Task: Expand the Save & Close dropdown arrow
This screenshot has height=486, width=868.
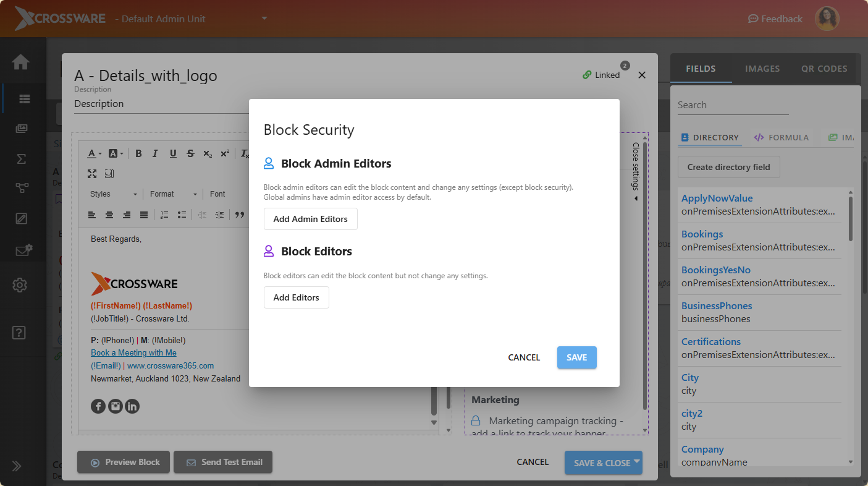Action: pos(636,461)
